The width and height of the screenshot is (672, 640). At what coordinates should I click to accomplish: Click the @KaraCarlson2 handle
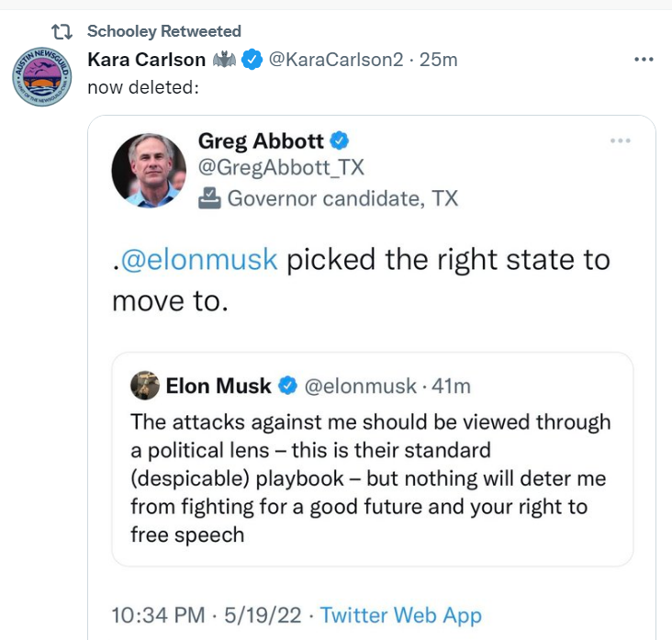click(335, 60)
